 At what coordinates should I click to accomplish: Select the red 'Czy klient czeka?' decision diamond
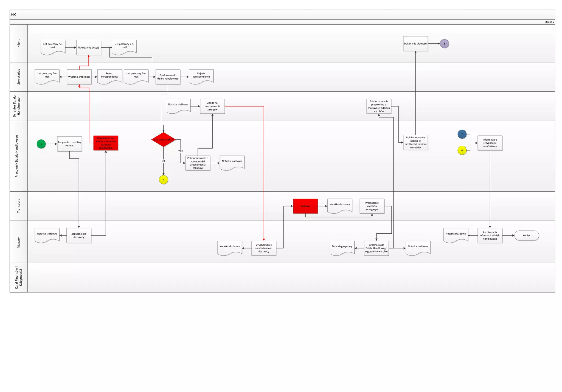click(x=164, y=139)
